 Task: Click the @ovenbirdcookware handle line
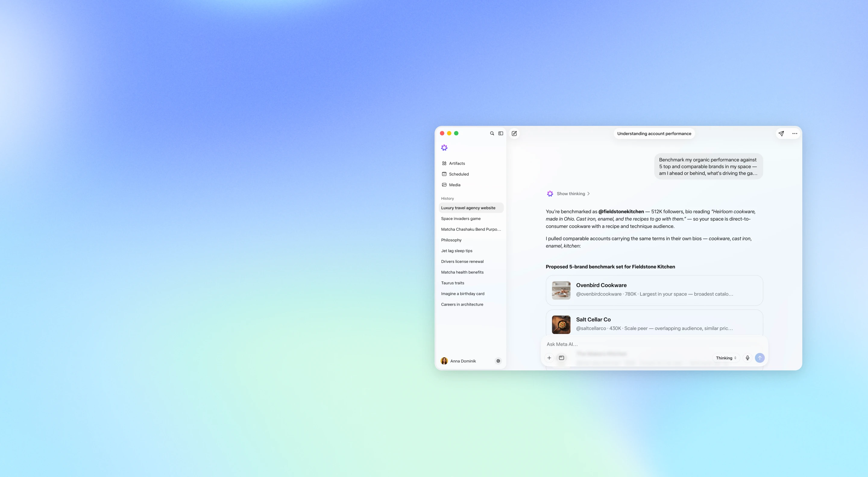(x=654, y=294)
